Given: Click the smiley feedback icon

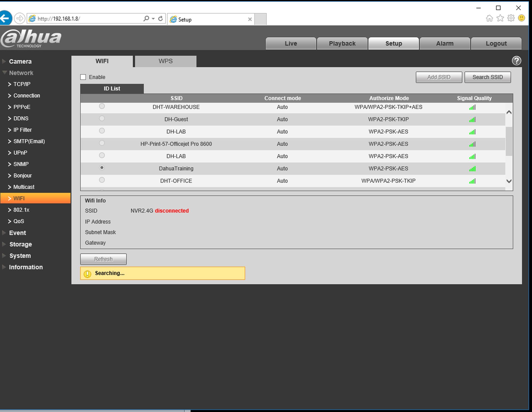Looking at the screenshot, I should click(521, 18).
